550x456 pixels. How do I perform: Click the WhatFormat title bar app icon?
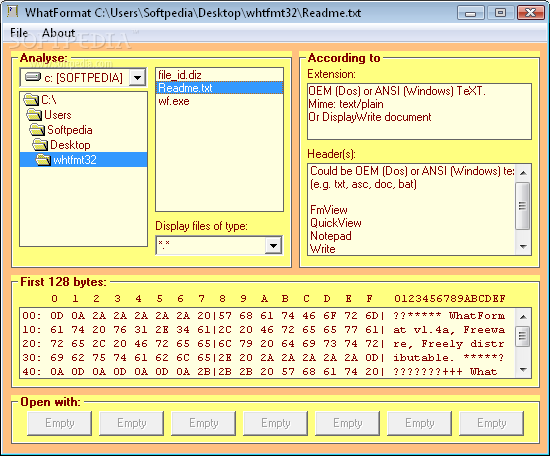coord(13,12)
